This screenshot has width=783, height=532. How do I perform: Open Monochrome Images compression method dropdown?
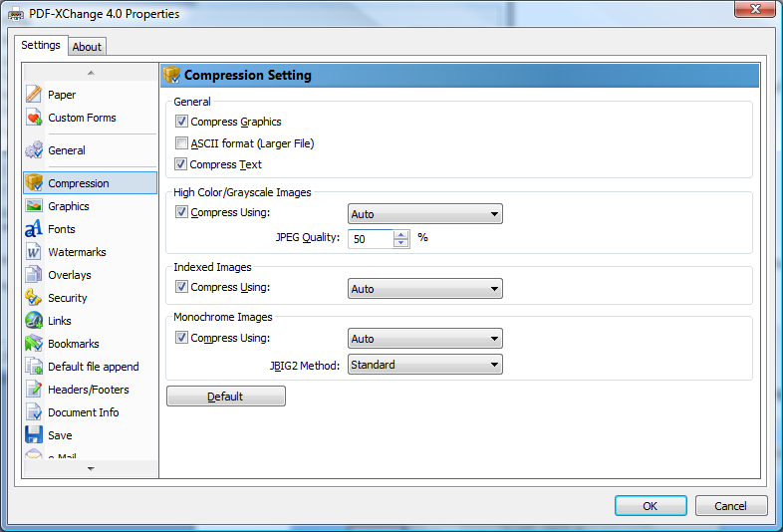pos(425,339)
